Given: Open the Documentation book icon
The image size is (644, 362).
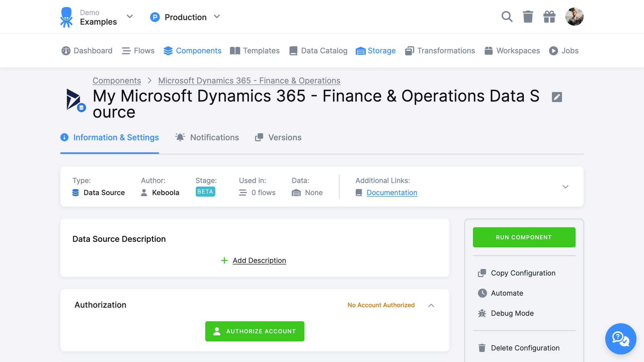Looking at the screenshot, I should tap(358, 192).
